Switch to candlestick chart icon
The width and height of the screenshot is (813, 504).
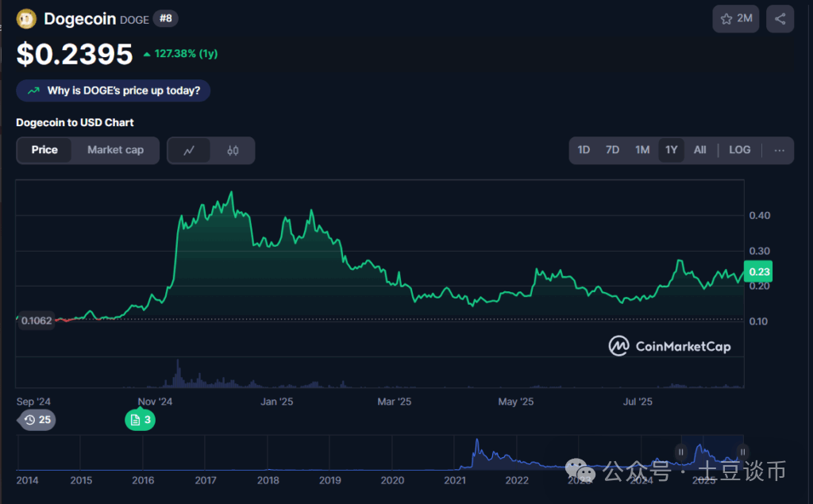pos(233,150)
